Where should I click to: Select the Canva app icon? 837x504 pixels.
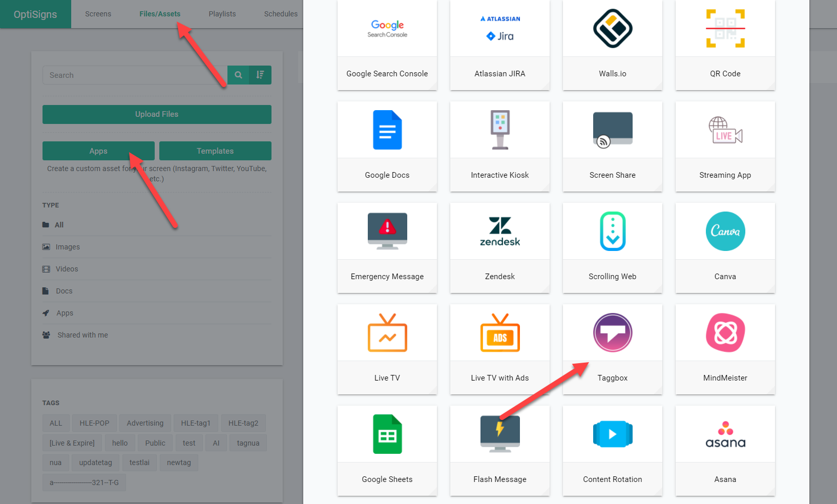725,232
